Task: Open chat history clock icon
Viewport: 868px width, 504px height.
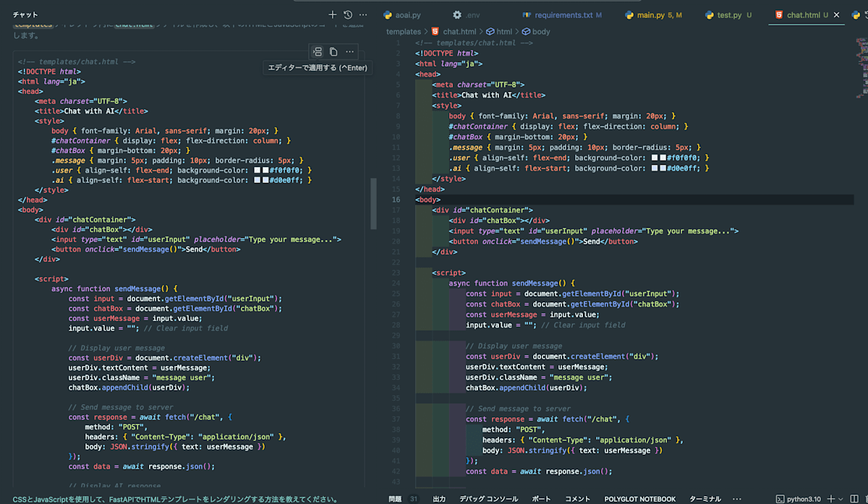Action: (x=348, y=14)
